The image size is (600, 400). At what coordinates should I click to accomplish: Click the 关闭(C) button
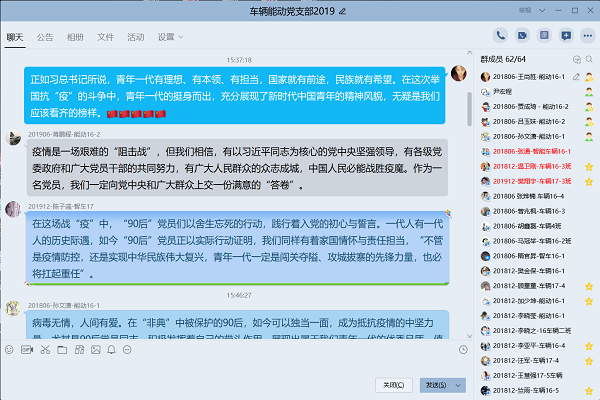pyautogui.click(x=394, y=385)
